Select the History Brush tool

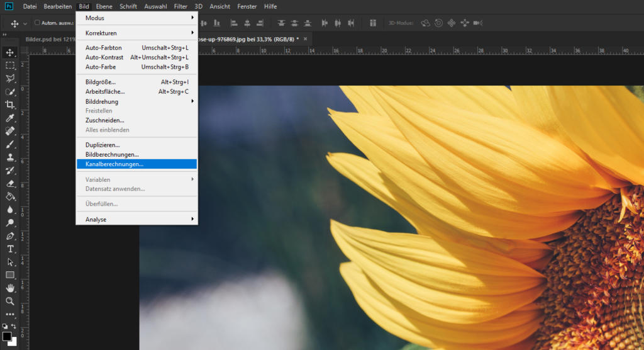pos(10,171)
